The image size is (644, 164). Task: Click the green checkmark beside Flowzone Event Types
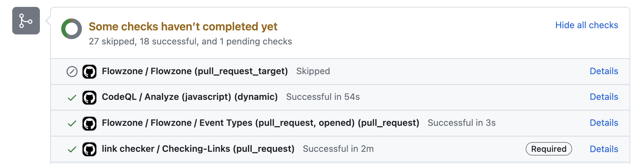(72, 123)
